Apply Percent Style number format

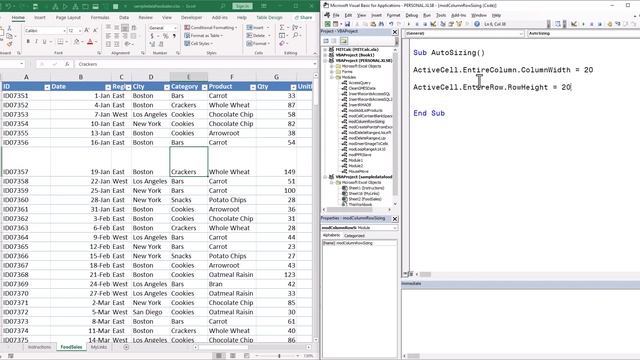pyautogui.click(x=165, y=36)
